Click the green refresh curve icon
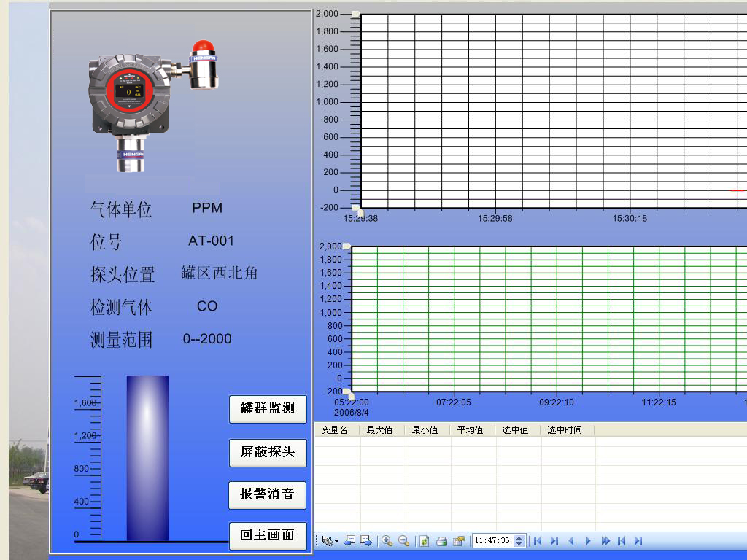Screen dimensions: 747x560 pos(424,541)
